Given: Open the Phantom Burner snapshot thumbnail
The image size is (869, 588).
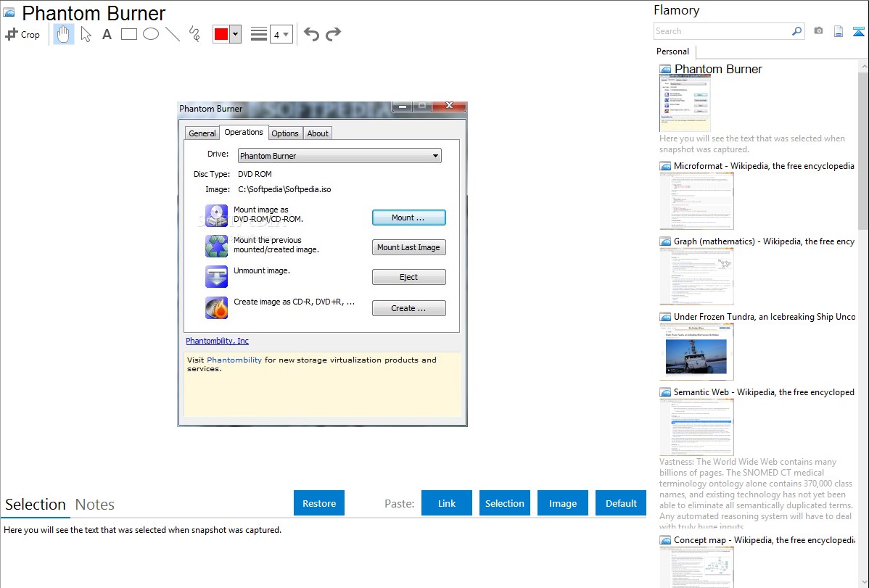Looking at the screenshot, I should click(685, 103).
